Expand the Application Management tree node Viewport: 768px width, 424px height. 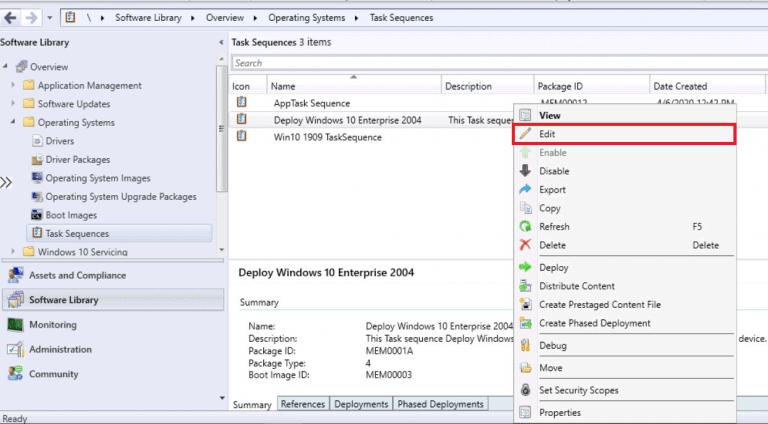tap(14, 86)
